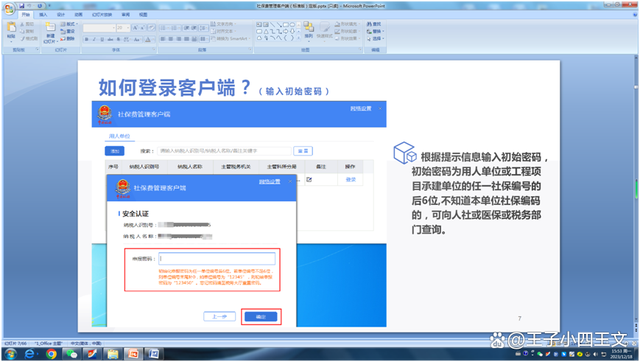This screenshot has width=640, height=362.
Task: Toggle Italic formatting
Action: click(94, 40)
